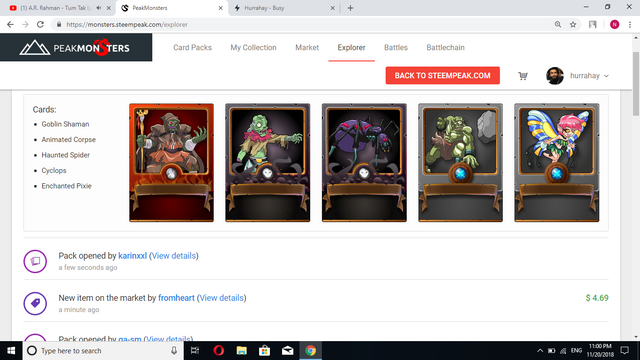Click the Chrome icon on the taskbar
Image resolution: width=640 pixels, height=360 pixels.
click(311, 351)
